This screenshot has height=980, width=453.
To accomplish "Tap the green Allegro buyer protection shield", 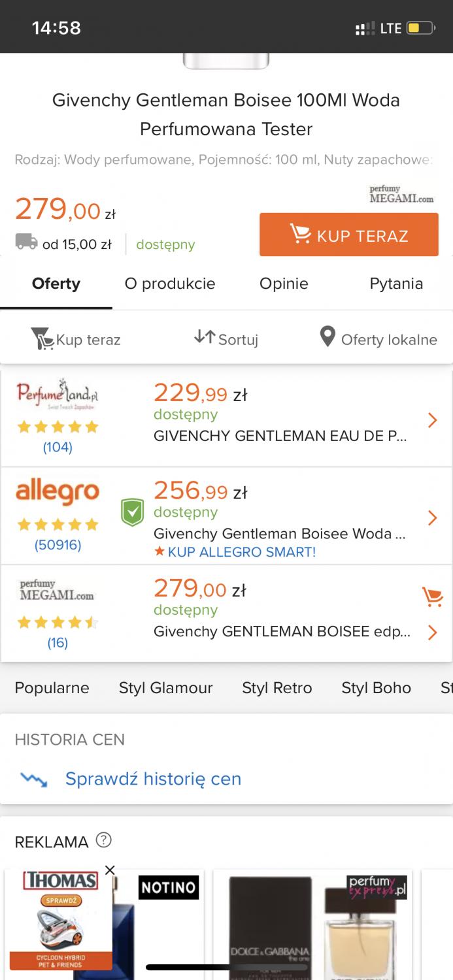I will click(132, 512).
